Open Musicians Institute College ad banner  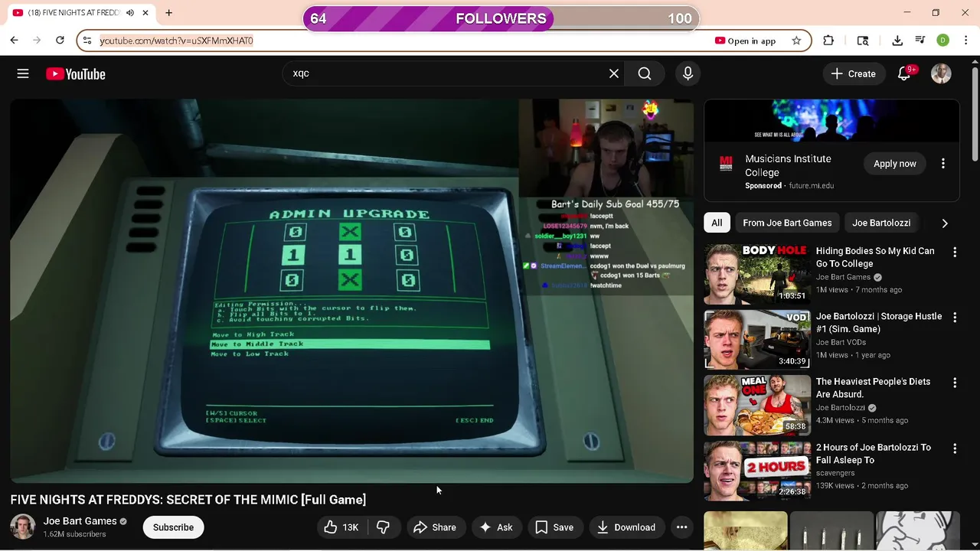(x=831, y=120)
